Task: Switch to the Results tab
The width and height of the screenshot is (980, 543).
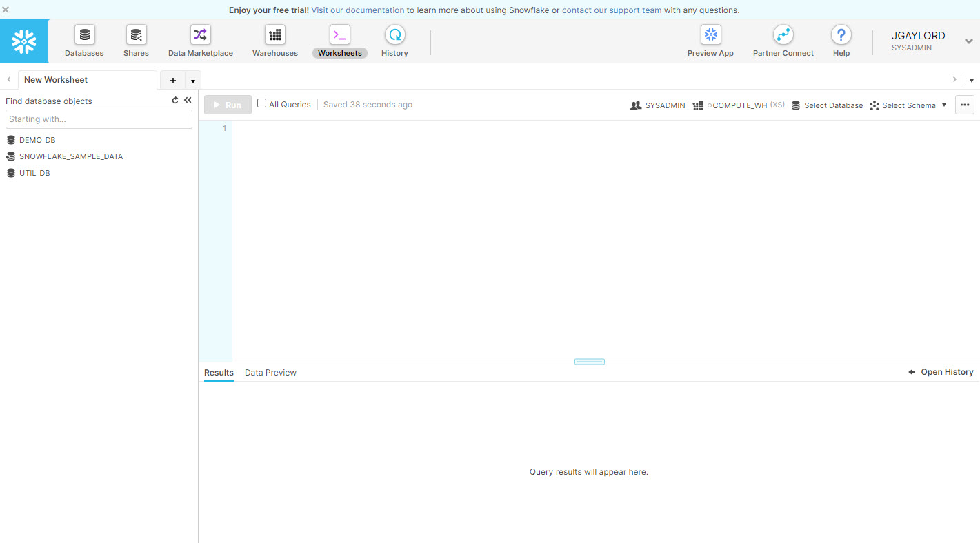Action: tap(219, 373)
